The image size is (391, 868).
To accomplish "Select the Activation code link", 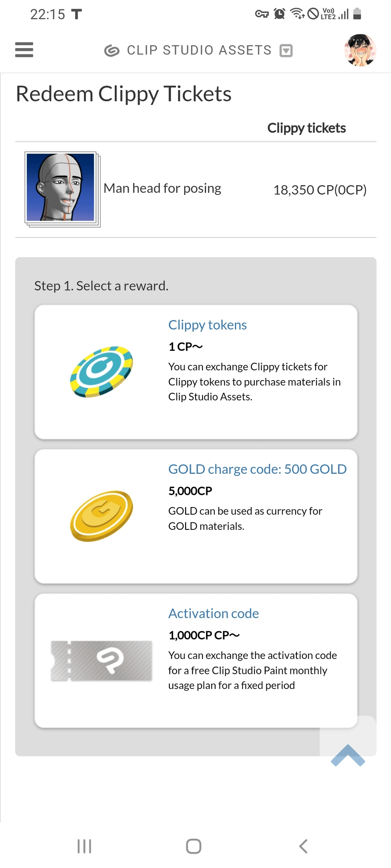I will coord(213,613).
